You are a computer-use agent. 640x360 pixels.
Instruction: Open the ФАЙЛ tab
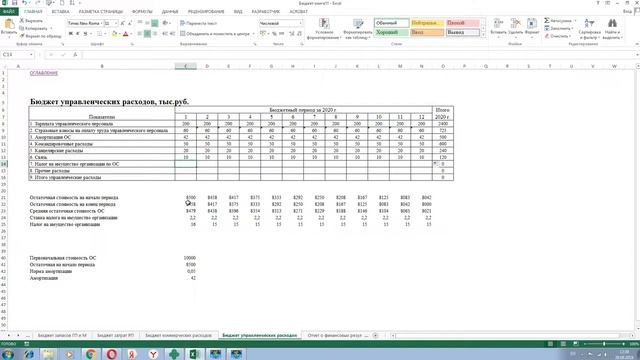pos(9,12)
